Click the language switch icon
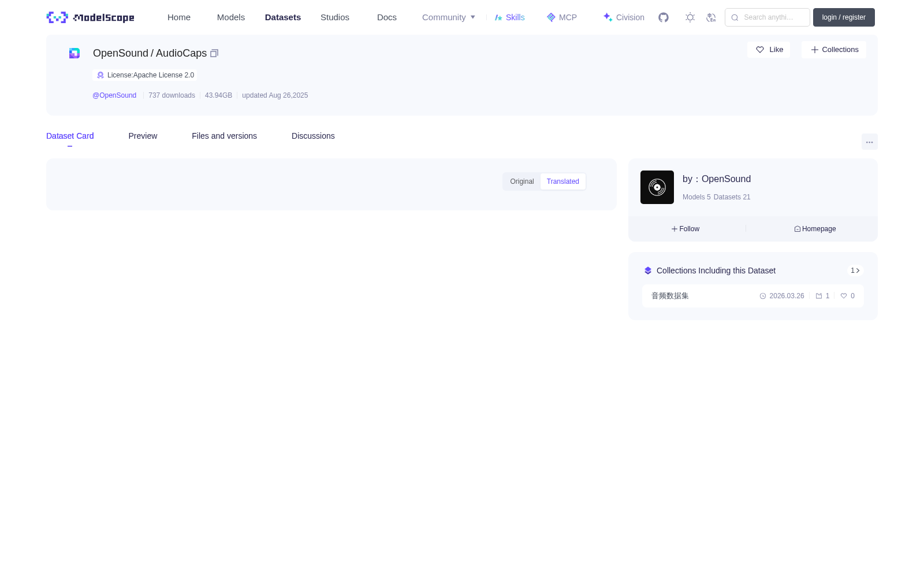This screenshot has height=578, width=924. pos(711,17)
